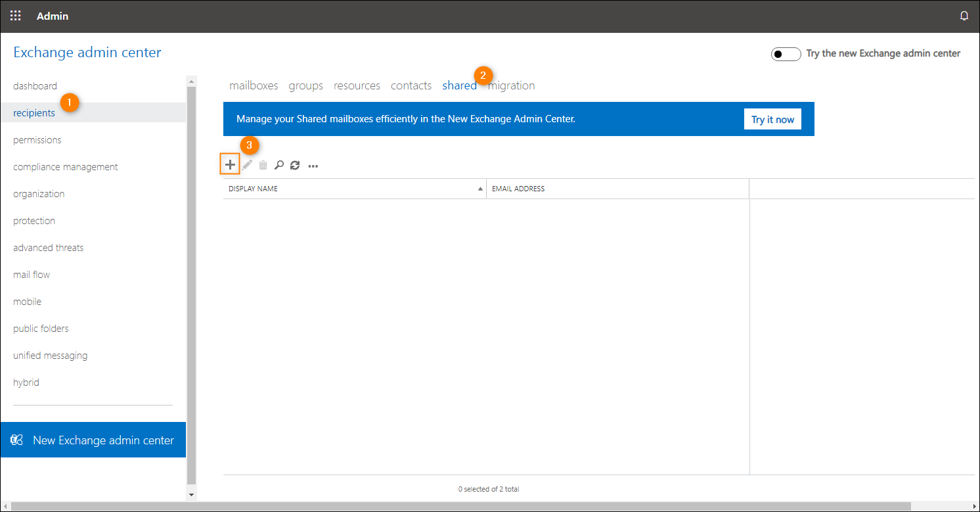Sort by the DISPLAY NAME column header
The width and height of the screenshot is (980, 512).
click(355, 189)
